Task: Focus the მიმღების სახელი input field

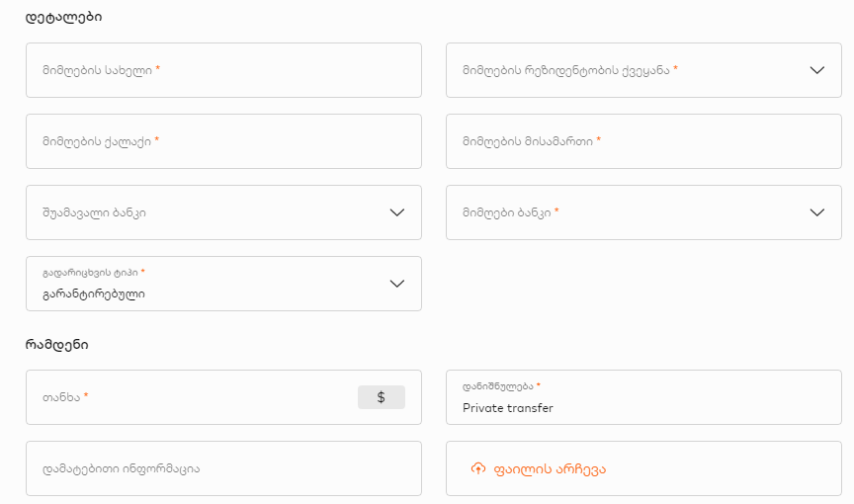Action: pyautogui.click(x=223, y=70)
